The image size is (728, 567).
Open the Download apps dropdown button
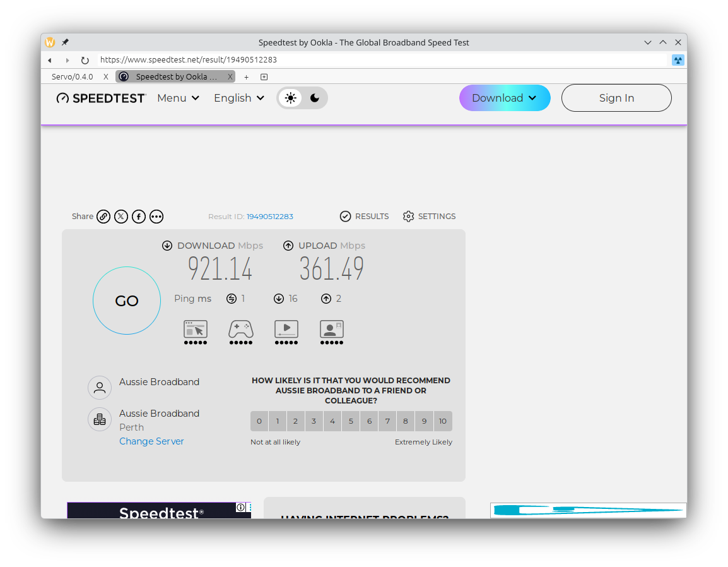[x=505, y=98]
